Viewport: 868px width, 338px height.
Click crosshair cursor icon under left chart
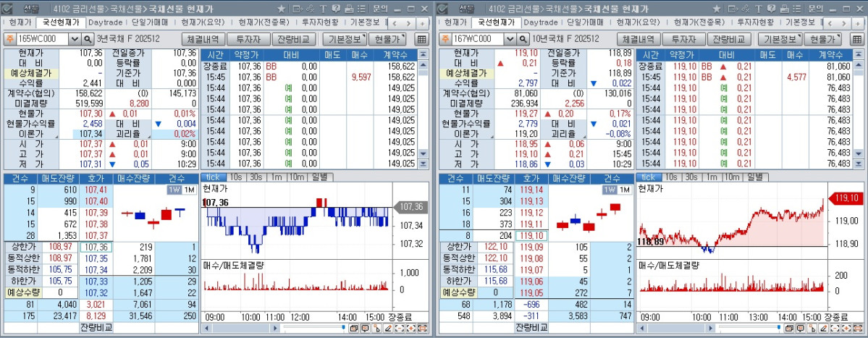[x=377, y=328]
